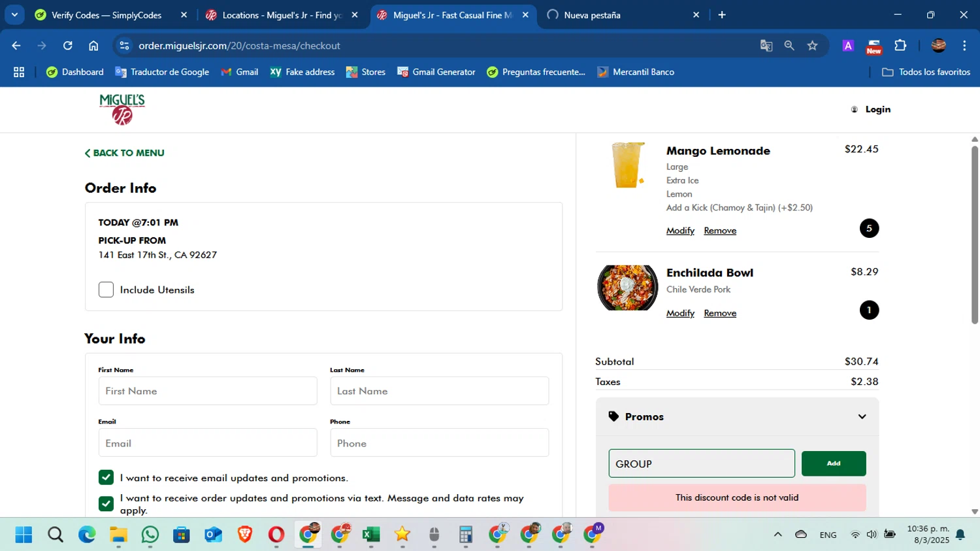Click the site information icon in address bar

coord(124,46)
